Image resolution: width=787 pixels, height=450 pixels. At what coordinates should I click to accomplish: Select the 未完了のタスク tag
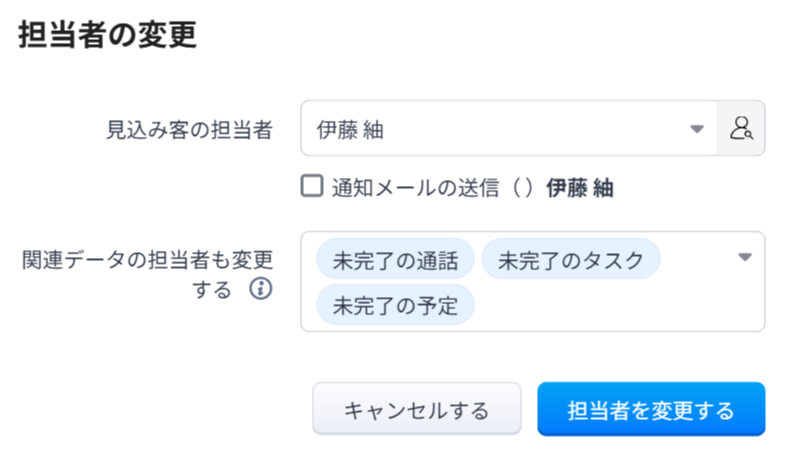[x=571, y=261]
